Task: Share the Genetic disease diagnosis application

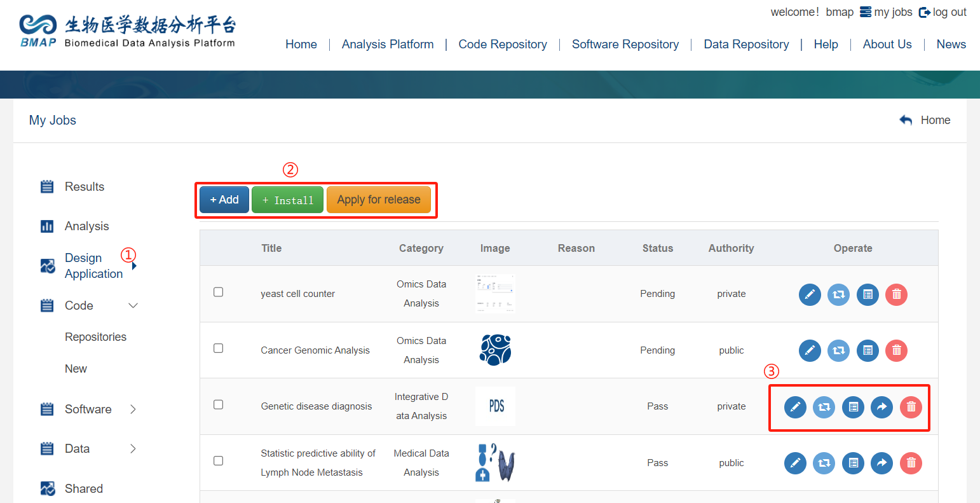Action: pyautogui.click(x=881, y=407)
